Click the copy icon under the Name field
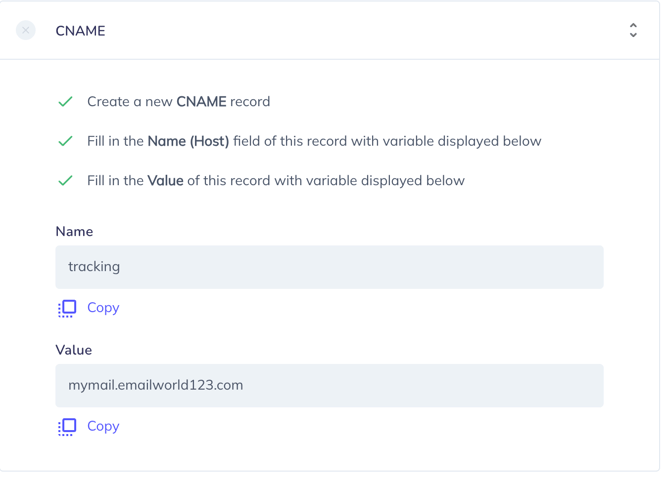This screenshot has width=670, height=478. pyautogui.click(x=67, y=308)
